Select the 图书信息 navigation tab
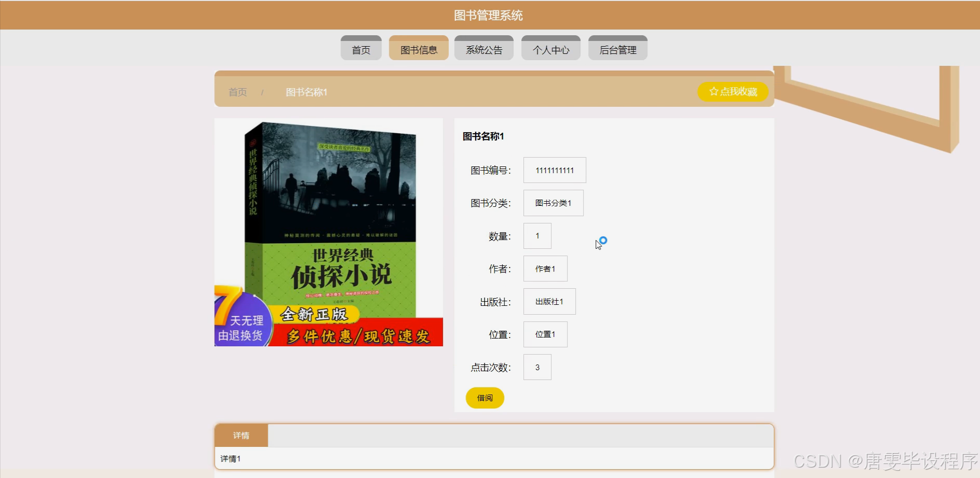980x478 pixels. (419, 48)
